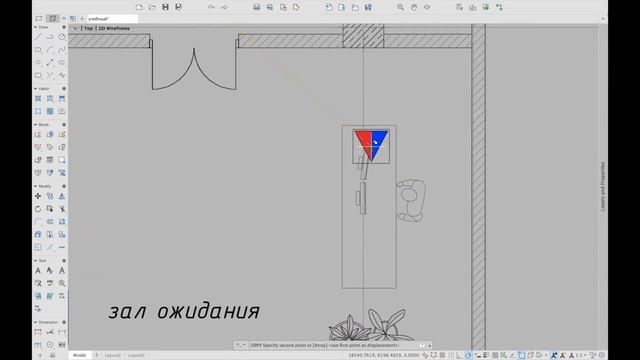Open the Top view viewport menu
640x360 pixels.
(x=89, y=28)
